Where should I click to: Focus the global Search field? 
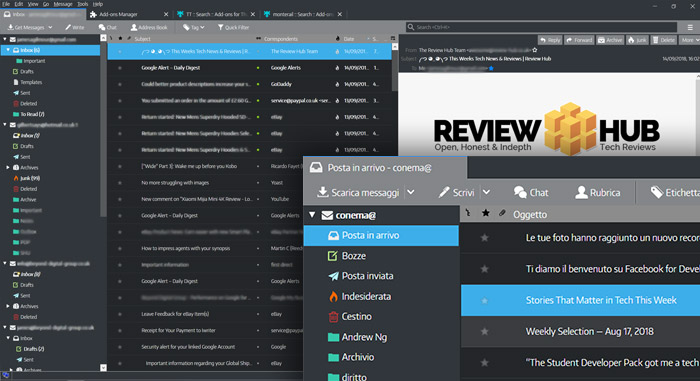pyautogui.click(x=542, y=27)
